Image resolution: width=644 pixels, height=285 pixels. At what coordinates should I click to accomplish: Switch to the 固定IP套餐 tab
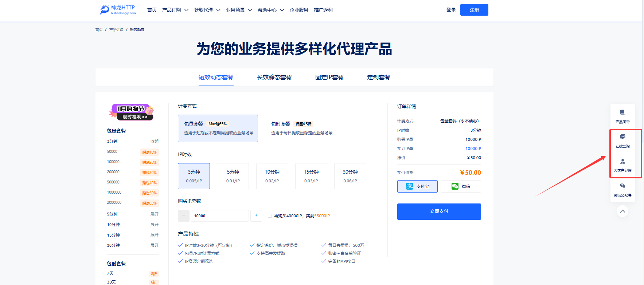click(329, 77)
